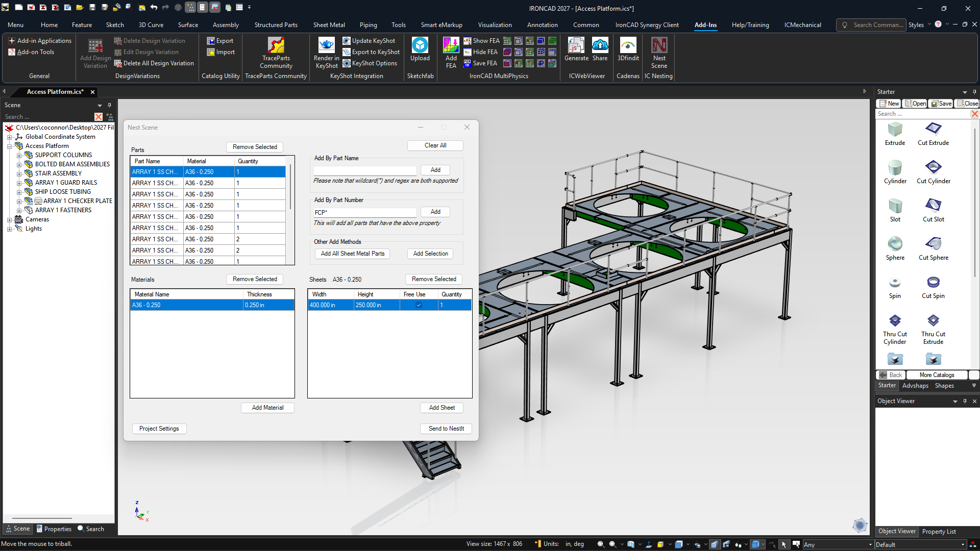
Task: Remove selected sheet in Sheets section
Action: [x=434, y=279]
